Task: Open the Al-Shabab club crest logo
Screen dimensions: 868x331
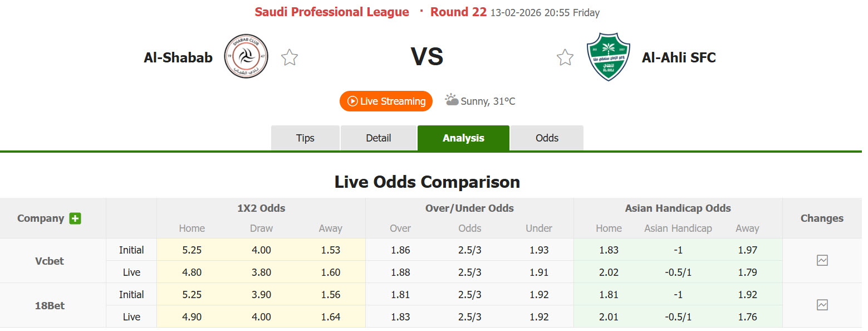Action: pyautogui.click(x=246, y=56)
